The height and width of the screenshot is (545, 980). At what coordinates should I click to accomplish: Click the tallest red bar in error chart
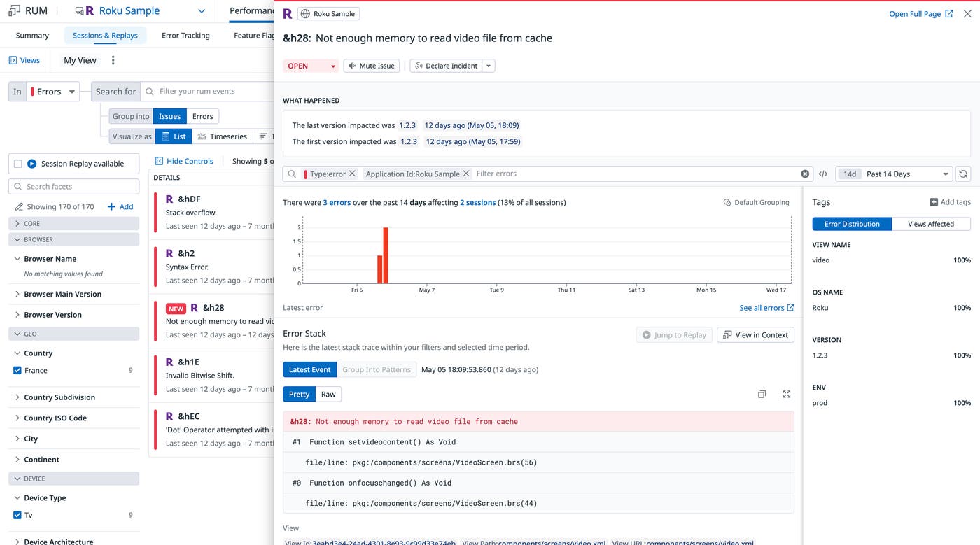coord(386,255)
